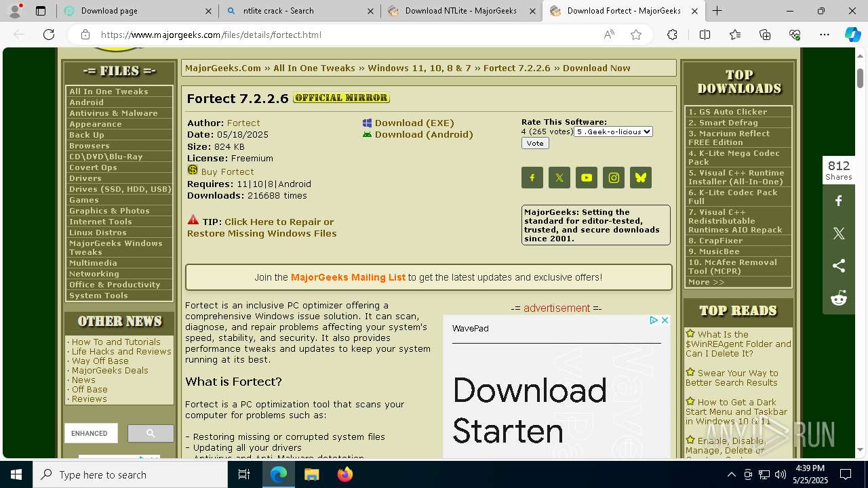
Task: Click the X (Twitter) social icon under the rating
Action: 559,178
